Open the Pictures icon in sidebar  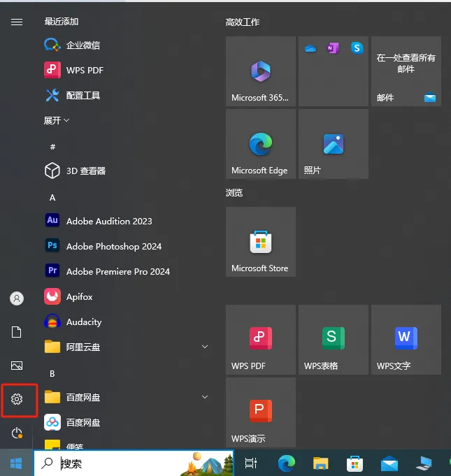pyautogui.click(x=17, y=366)
